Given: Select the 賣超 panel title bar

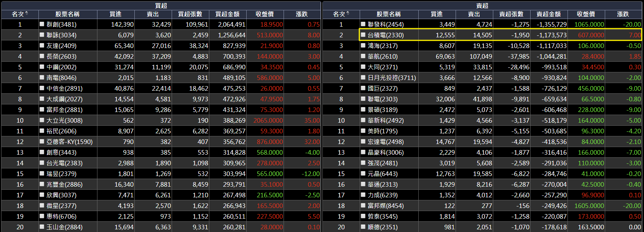Looking at the screenshot, I should (482, 5).
